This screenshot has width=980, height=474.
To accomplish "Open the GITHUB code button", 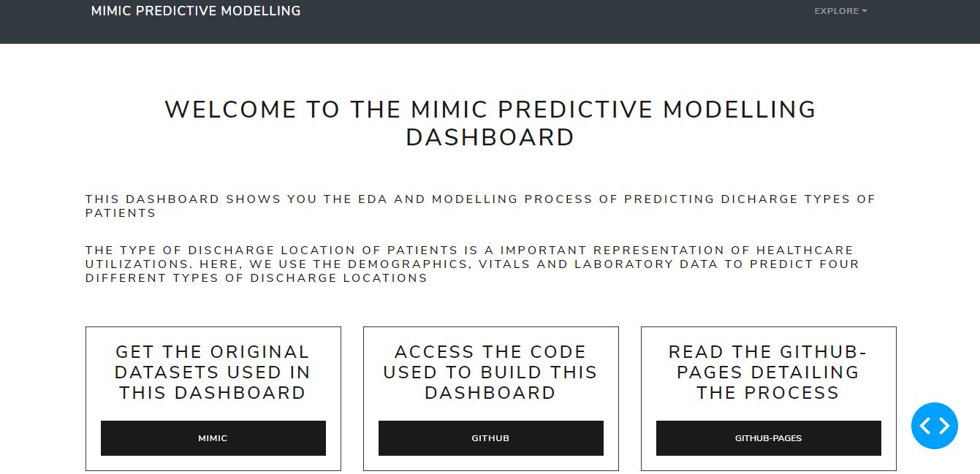I will (x=491, y=438).
